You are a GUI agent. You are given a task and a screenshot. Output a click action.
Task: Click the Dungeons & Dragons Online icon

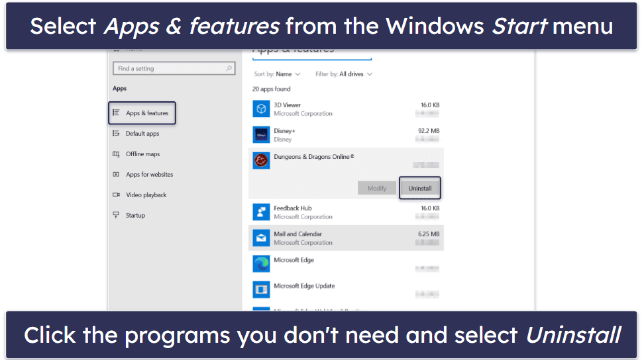[x=261, y=160]
